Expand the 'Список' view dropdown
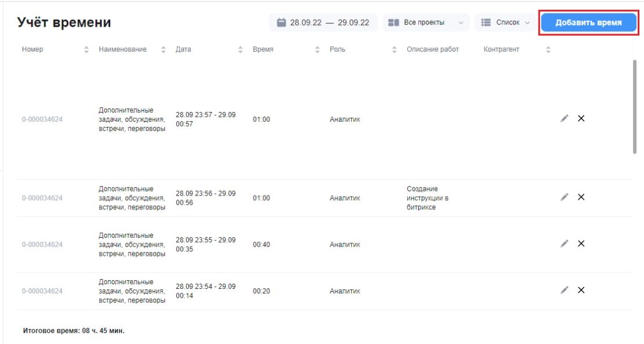The width and height of the screenshot is (644, 344). [x=505, y=23]
